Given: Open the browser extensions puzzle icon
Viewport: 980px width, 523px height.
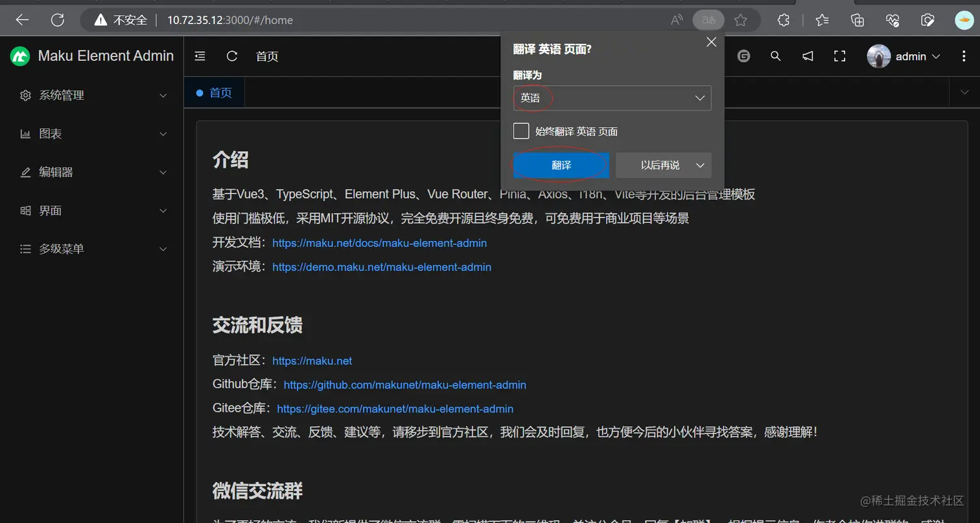Looking at the screenshot, I should [784, 20].
